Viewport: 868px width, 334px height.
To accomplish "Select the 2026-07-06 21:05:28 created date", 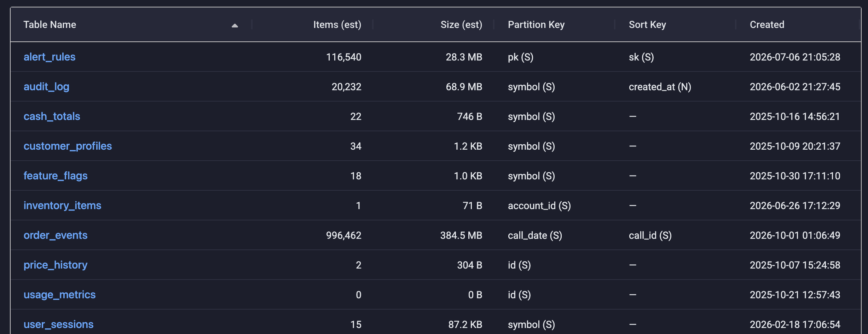I will click(x=795, y=57).
